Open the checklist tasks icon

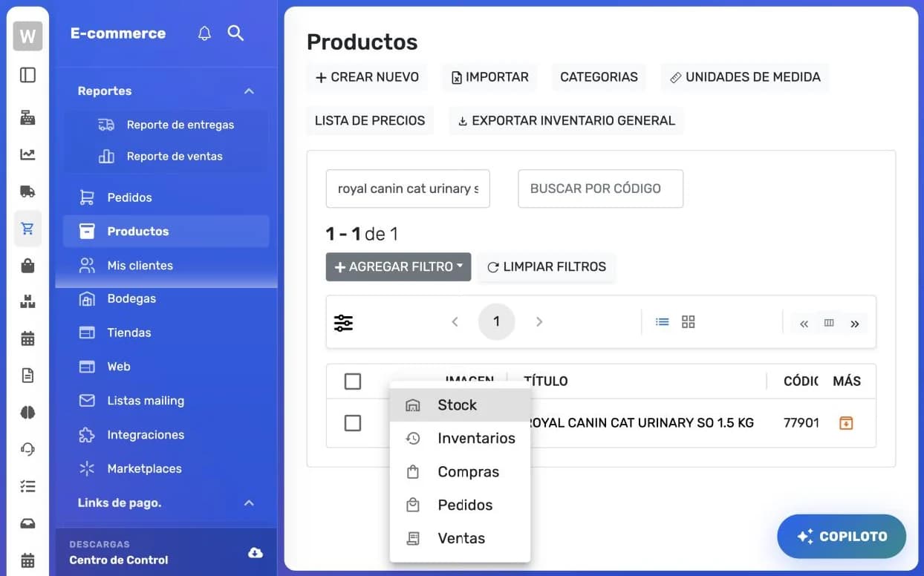click(x=27, y=486)
